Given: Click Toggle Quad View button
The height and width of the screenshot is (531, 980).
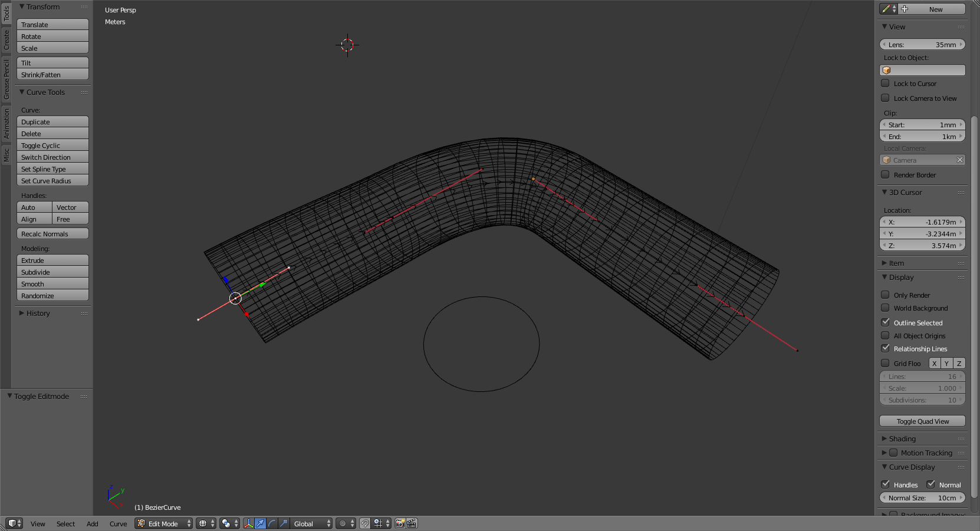Looking at the screenshot, I should tap(922, 421).
